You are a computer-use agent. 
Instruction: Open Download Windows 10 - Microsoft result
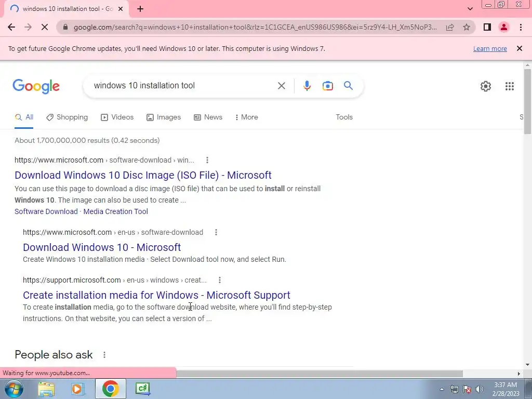(x=102, y=247)
